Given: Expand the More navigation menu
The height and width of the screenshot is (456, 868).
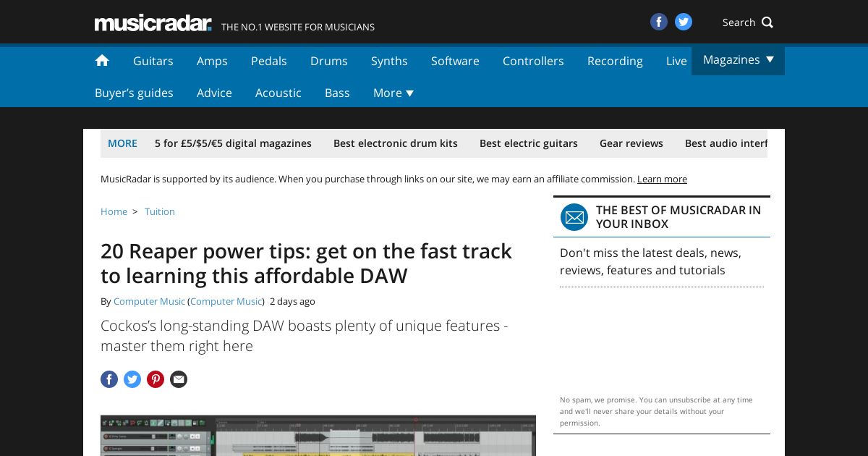Looking at the screenshot, I should (393, 93).
